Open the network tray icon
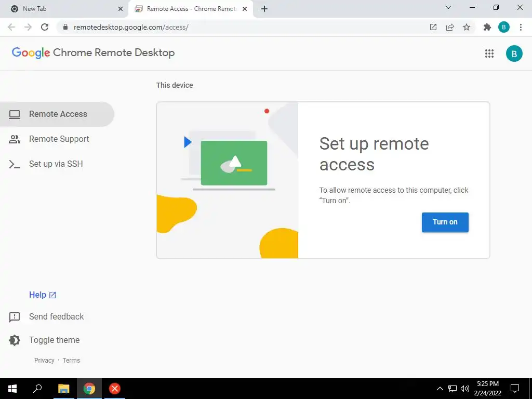Screen dimensions: 532x399 453,389
